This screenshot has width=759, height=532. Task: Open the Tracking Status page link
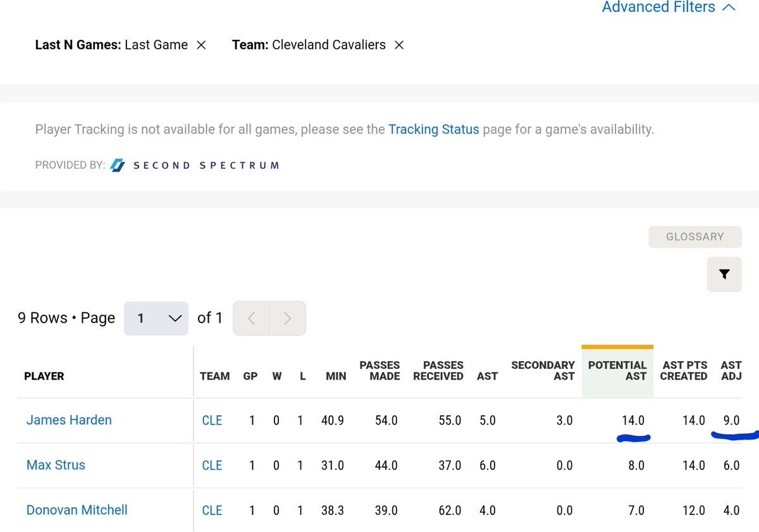[434, 129]
